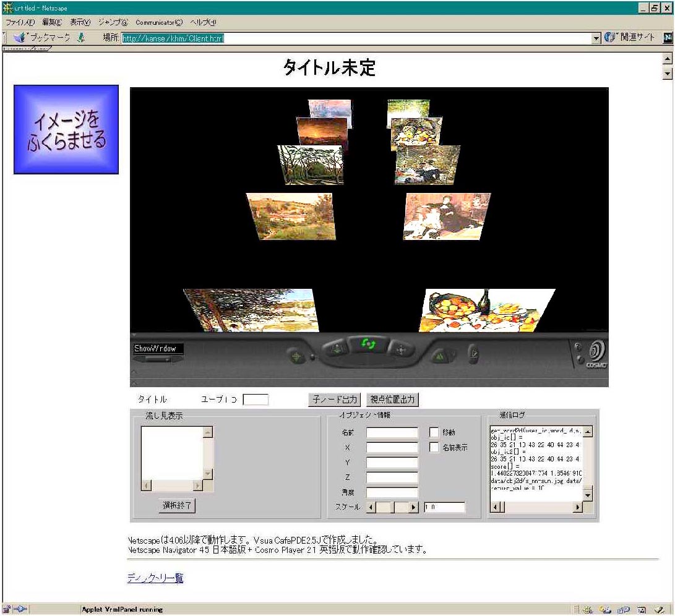Click the 名前 input field
The width and height of the screenshot is (675, 616).
click(x=392, y=432)
